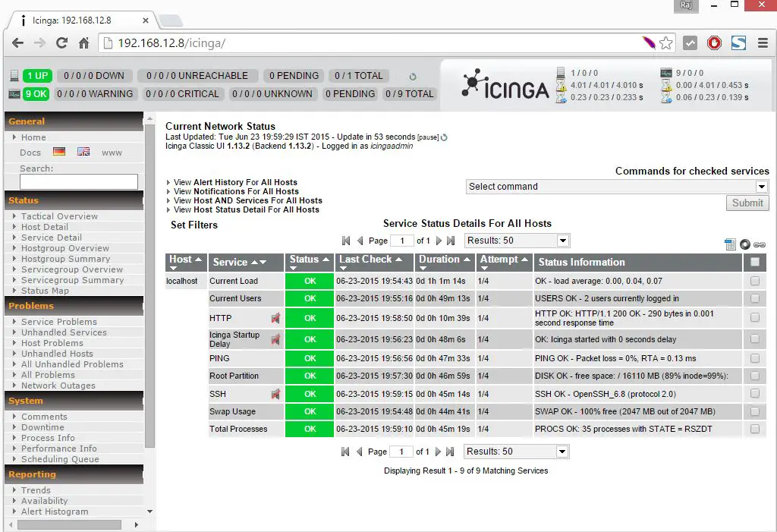Click the pause update link
Viewport: 777px width, 532px height.
428,137
